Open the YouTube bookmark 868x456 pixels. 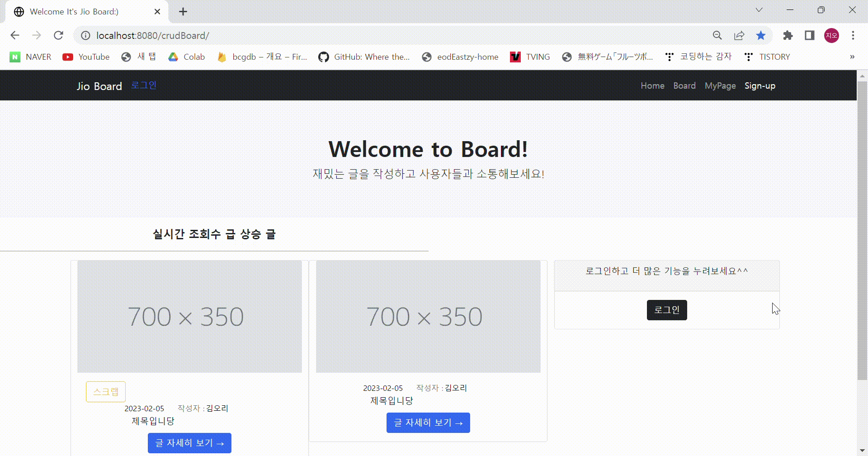tap(86, 57)
